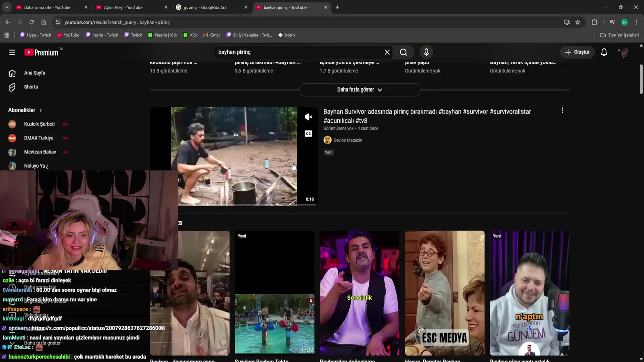The image size is (644, 362).
Task: Open the botrix bookmark
Action: click(x=287, y=35)
